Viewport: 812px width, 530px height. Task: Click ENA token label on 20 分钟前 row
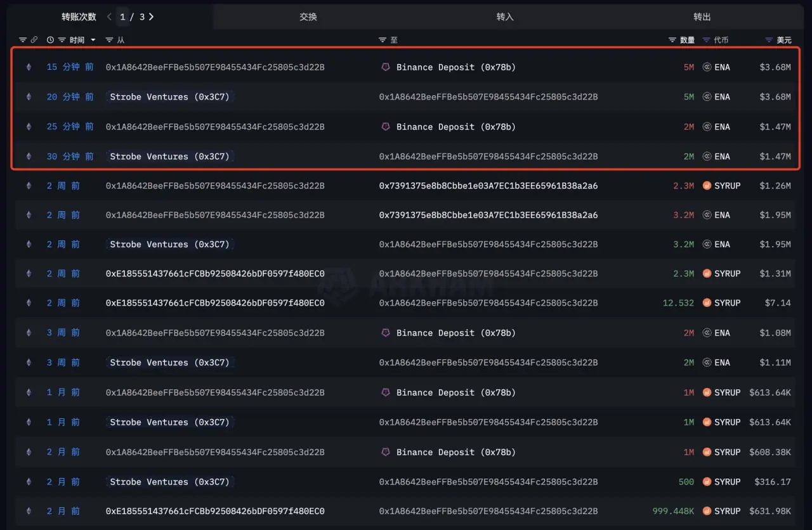pos(722,97)
